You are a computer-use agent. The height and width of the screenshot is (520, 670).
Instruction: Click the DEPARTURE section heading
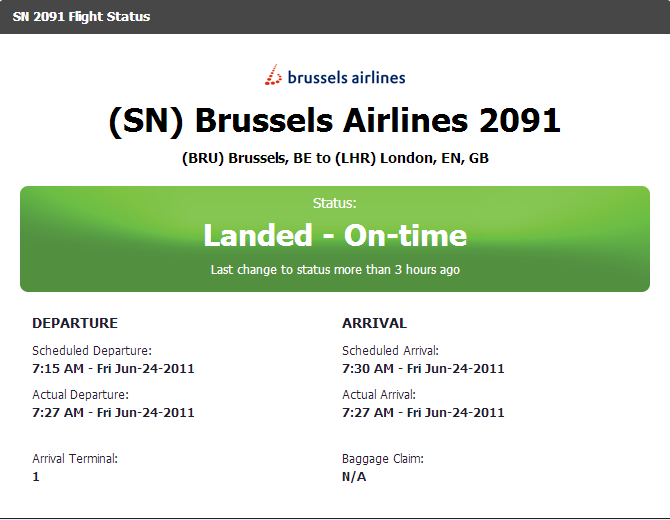[x=75, y=323]
